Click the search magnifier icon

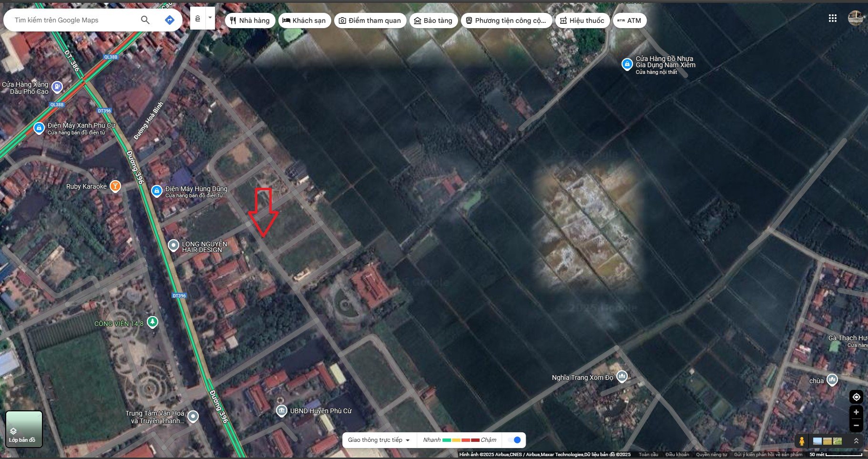click(x=145, y=20)
